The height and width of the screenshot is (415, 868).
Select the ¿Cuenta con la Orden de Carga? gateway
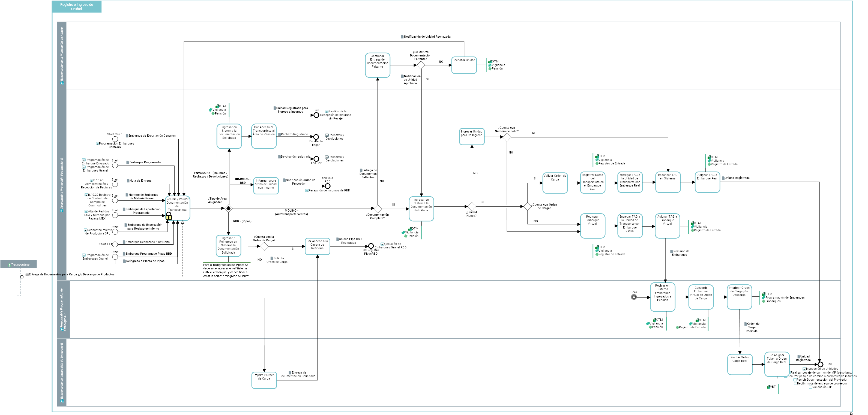pos(264,246)
